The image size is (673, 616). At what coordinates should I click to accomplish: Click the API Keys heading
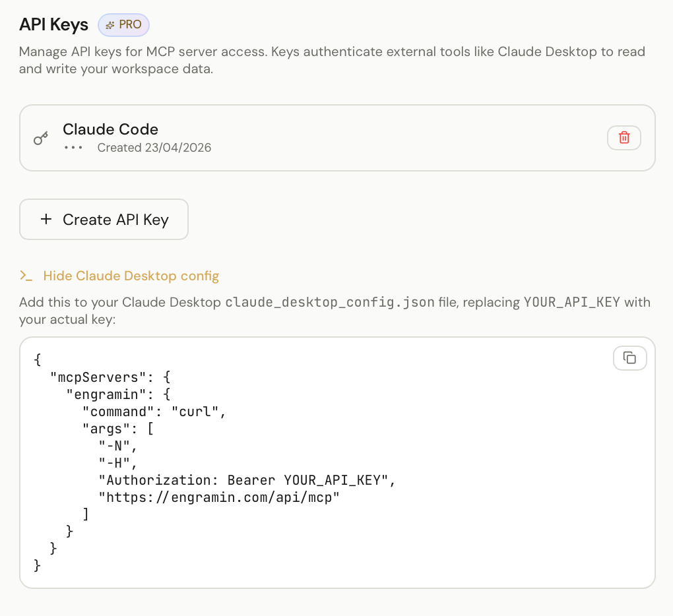tap(53, 24)
